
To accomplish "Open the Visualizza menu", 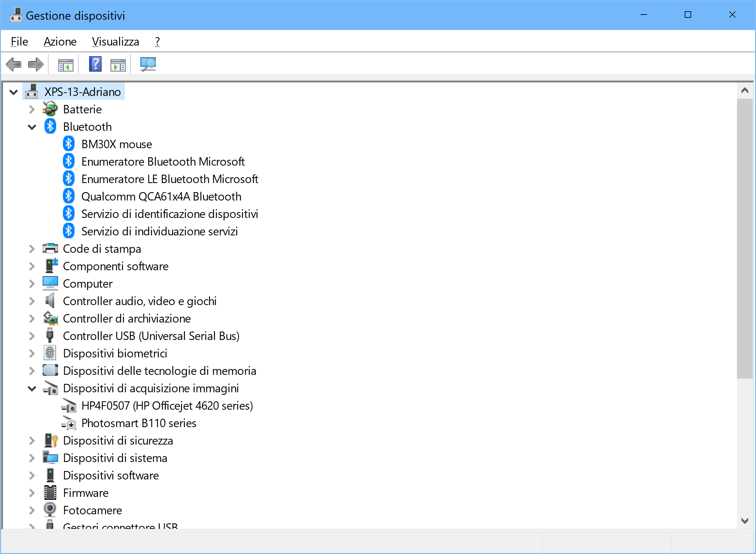I will click(x=115, y=42).
